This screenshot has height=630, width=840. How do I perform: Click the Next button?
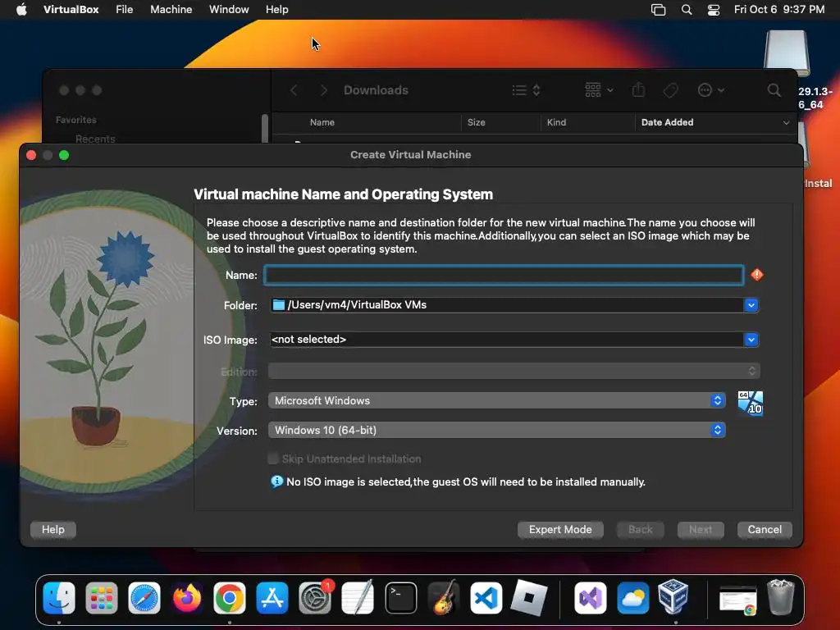[x=701, y=529]
